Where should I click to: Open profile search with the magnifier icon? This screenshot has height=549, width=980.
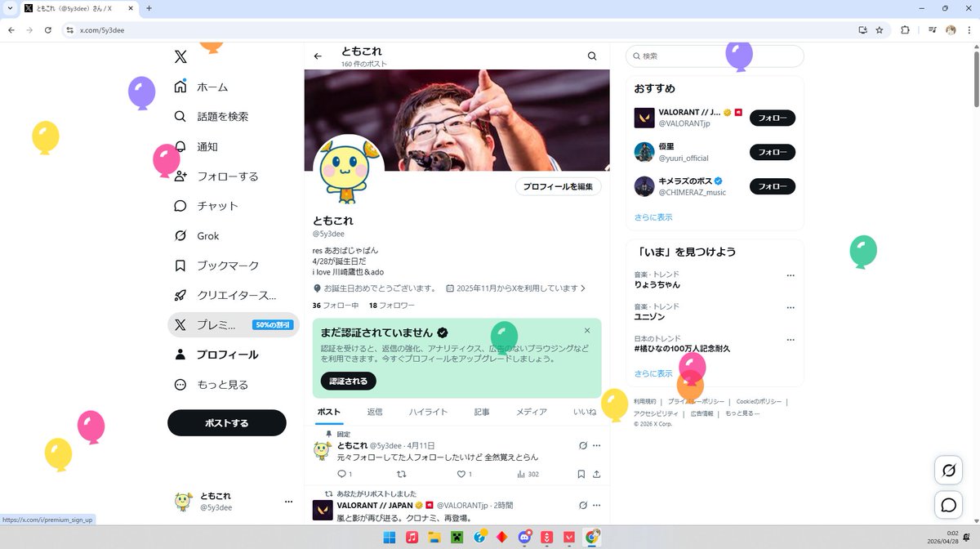[591, 56]
